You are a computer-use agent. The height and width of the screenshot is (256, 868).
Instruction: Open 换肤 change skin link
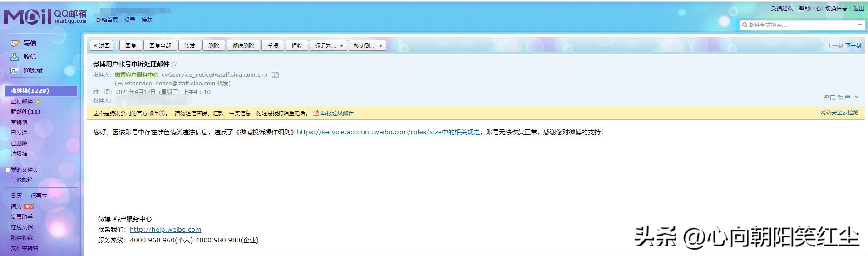coord(147,20)
